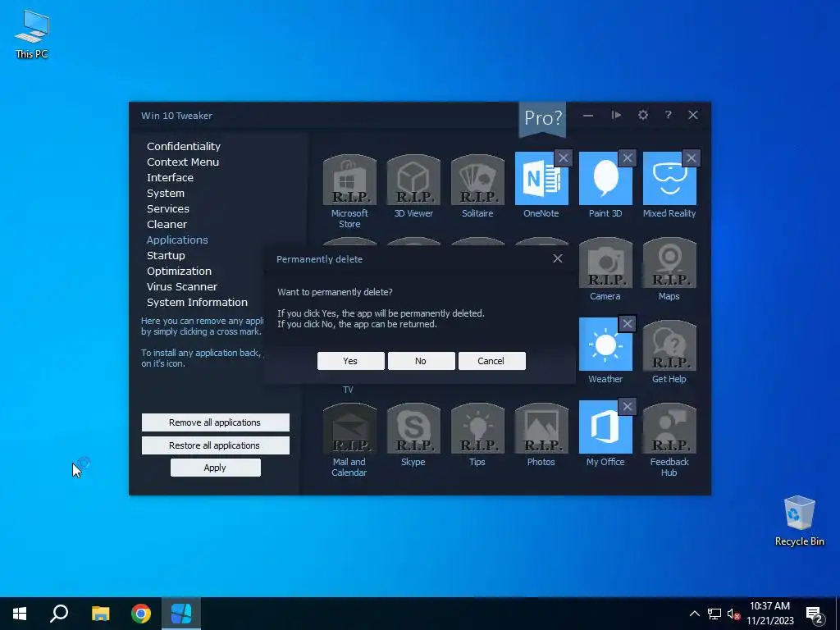Click the Pro? banner
840x630 pixels.
pos(543,118)
